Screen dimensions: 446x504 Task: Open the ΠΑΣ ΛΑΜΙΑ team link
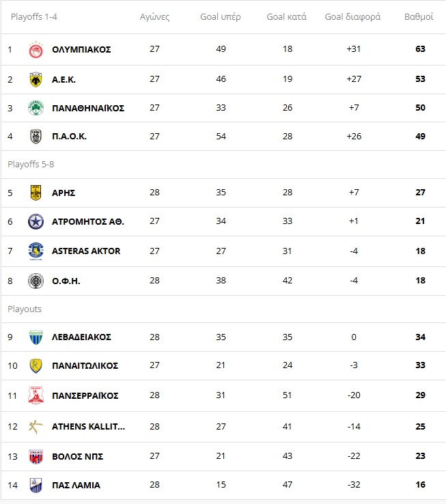coord(76,486)
